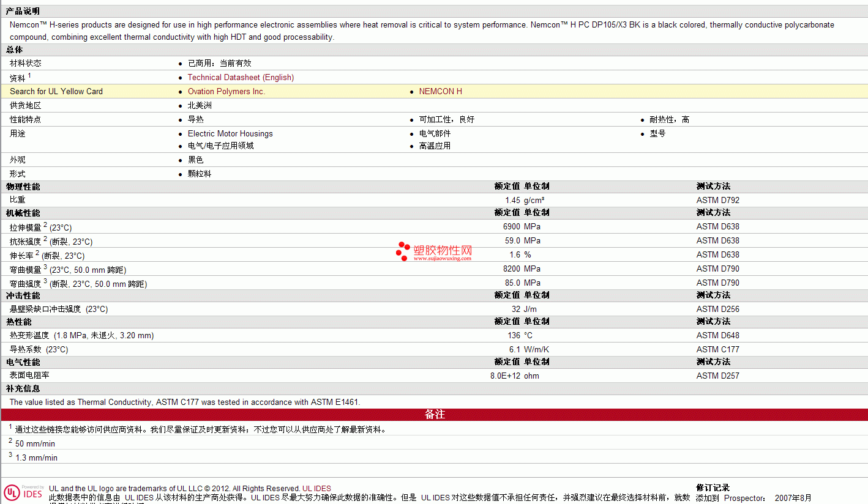The height and width of the screenshot is (504, 868).
Task: Click the Nemcon H-series product description paragraph
Action: (422, 31)
